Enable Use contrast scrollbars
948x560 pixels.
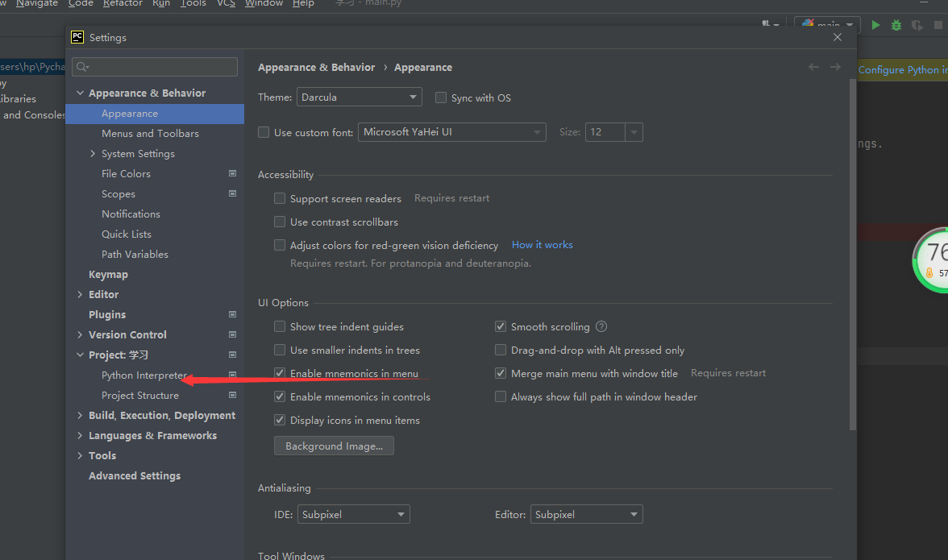[x=279, y=222]
